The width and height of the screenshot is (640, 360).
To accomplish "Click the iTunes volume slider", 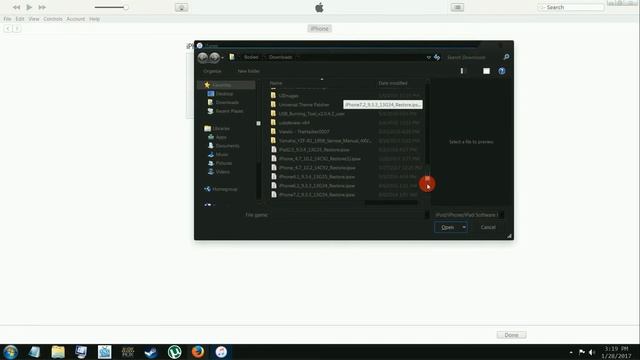I will pyautogui.click(x=111, y=7).
